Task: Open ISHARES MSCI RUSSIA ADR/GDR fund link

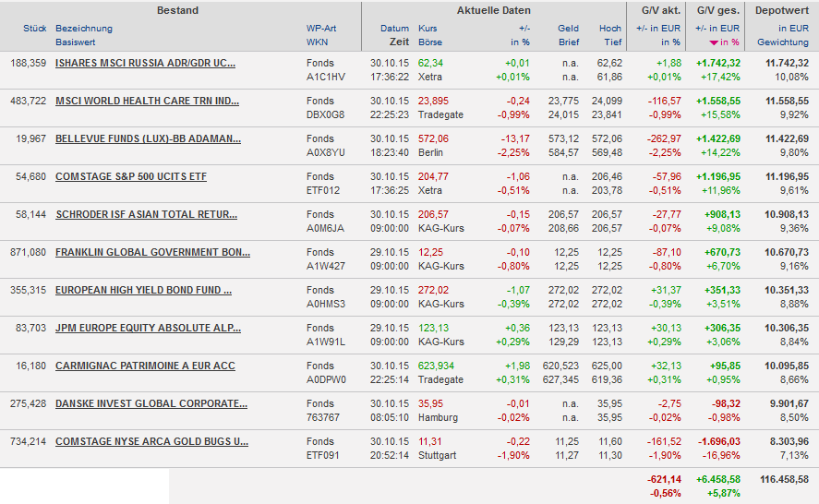Action: point(145,63)
